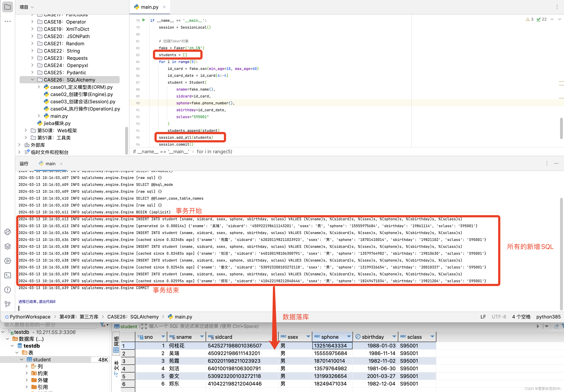This screenshot has height=392, width=564.
Task: Click the project tree vertical scrollbar
Action: coord(127,141)
